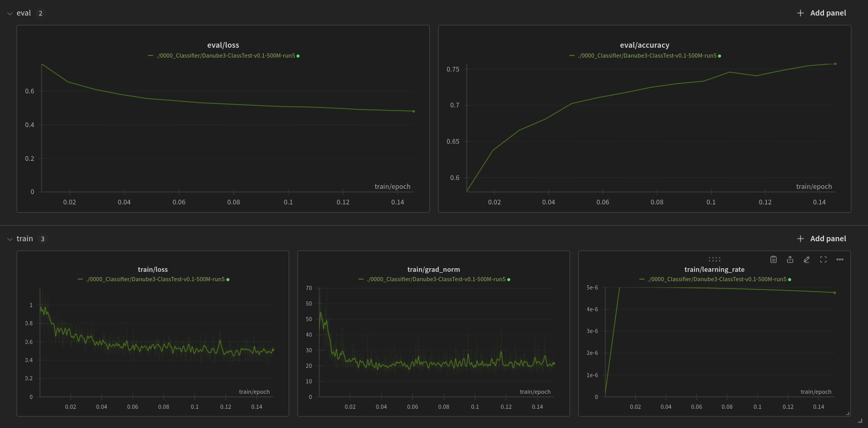Screen dimensions: 868x428
Task: Collapse the train section chevron
Action: click(x=10, y=239)
